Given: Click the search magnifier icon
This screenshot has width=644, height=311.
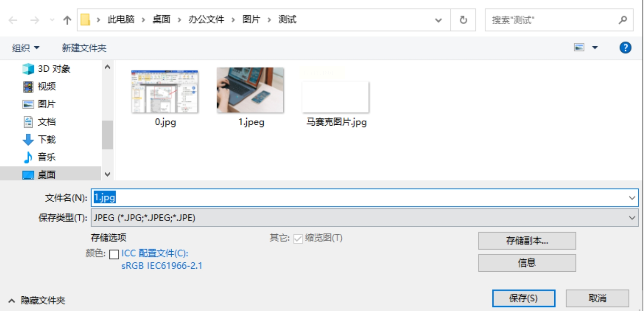Looking at the screenshot, I should click(x=623, y=20).
